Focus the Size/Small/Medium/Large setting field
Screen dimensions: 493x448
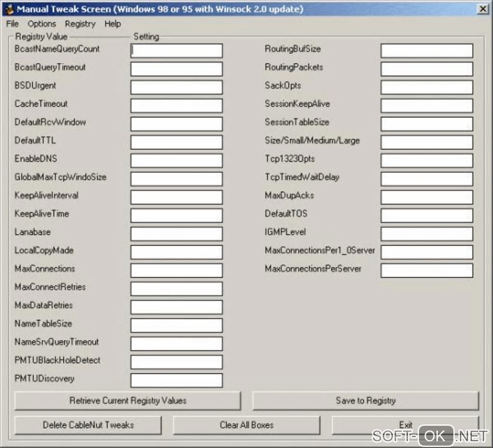coord(427,142)
